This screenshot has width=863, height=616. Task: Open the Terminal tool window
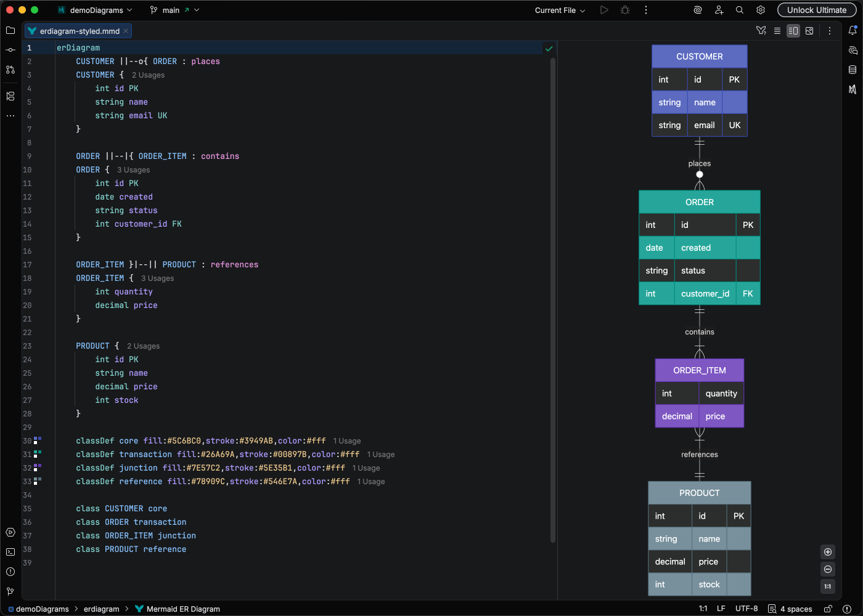[10, 552]
